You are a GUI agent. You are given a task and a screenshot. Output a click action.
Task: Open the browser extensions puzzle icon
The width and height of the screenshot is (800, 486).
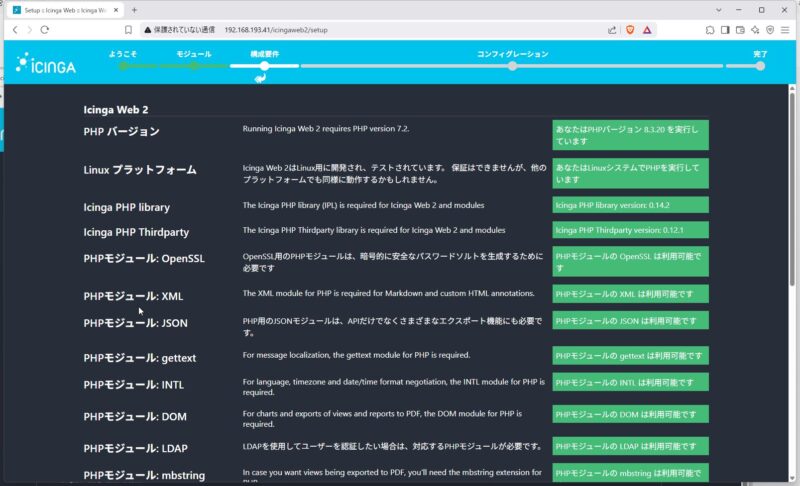click(x=710, y=30)
